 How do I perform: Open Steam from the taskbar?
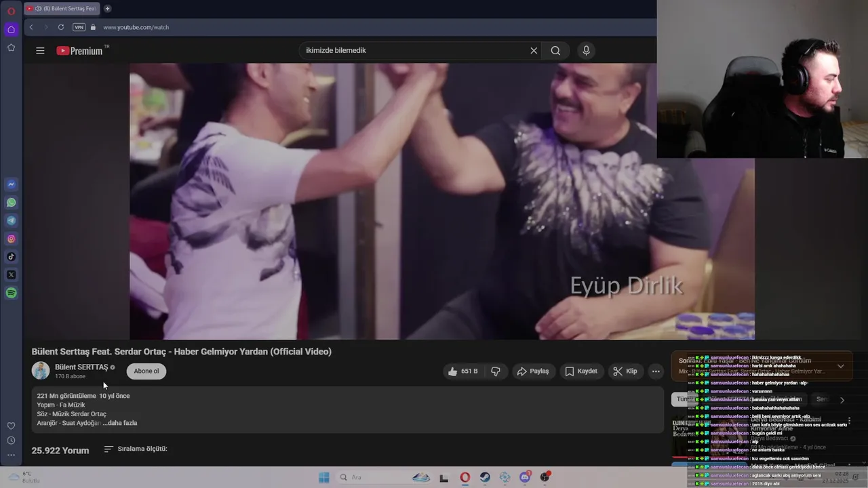485,477
